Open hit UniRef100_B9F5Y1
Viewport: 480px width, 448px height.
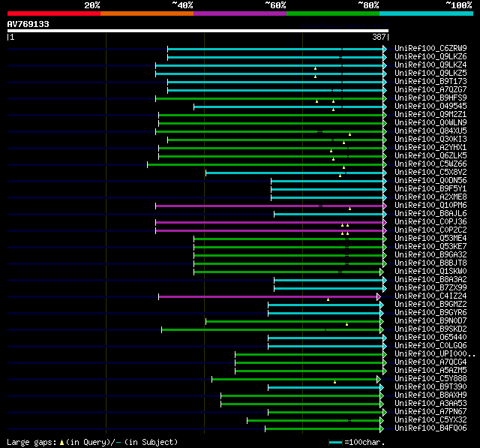point(430,189)
